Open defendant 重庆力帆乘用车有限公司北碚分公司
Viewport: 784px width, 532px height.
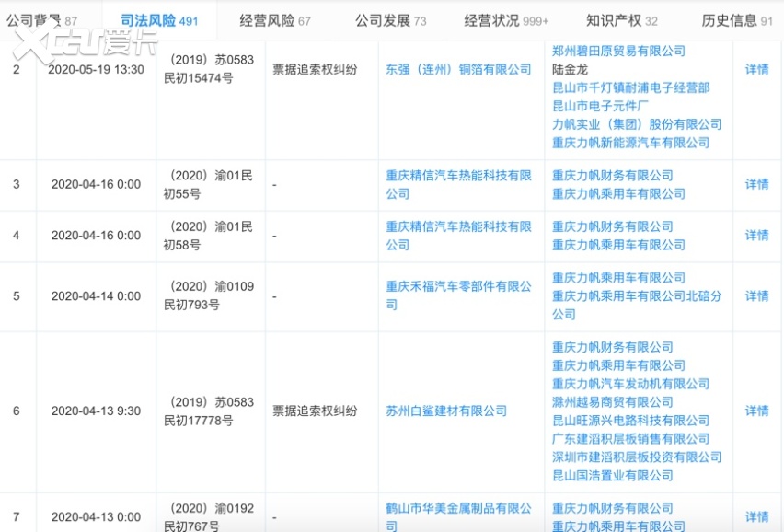coord(637,305)
